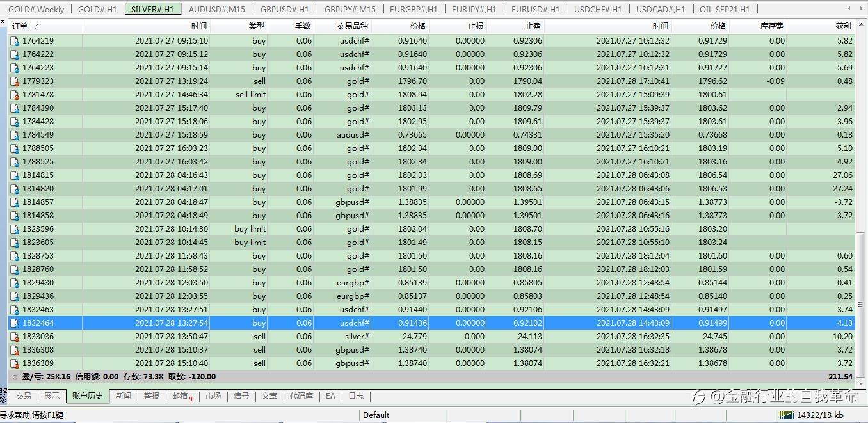Click the order icon for ticket 1832463
868x423 pixels.
click(15, 310)
